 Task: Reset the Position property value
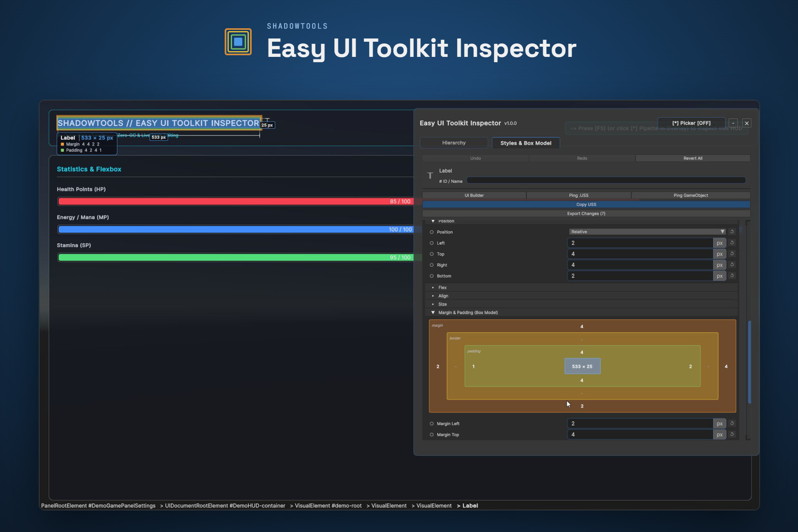tap(732, 232)
